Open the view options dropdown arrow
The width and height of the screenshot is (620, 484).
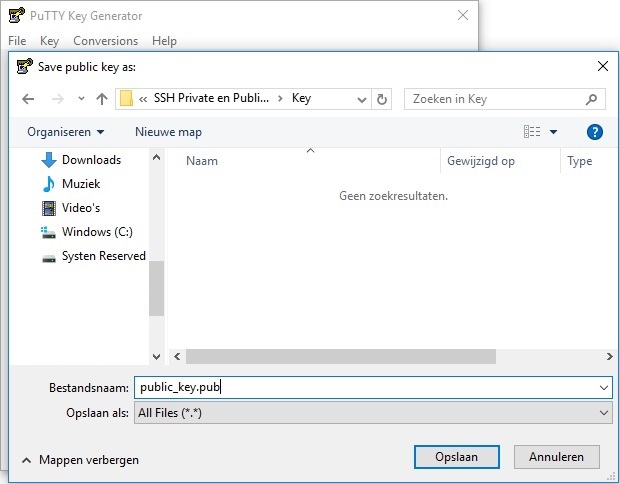[554, 132]
